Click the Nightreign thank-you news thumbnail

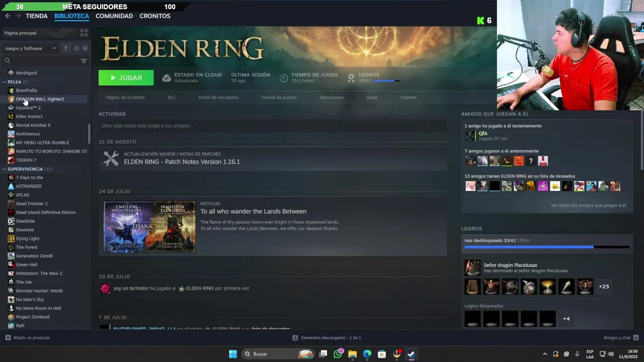[149, 227]
